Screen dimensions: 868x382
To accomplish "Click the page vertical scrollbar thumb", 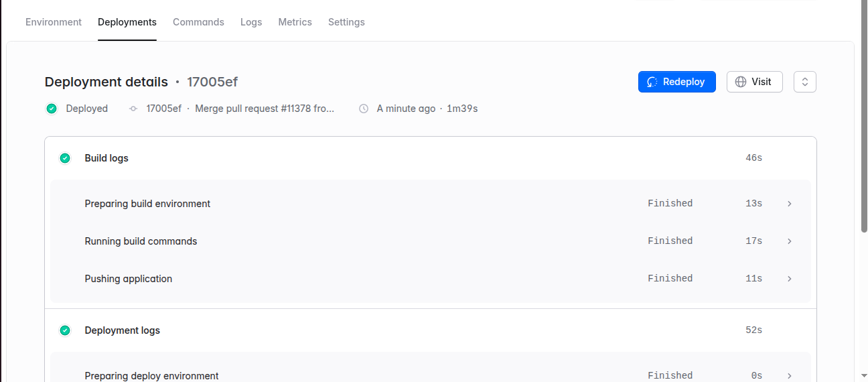I will 864,116.
